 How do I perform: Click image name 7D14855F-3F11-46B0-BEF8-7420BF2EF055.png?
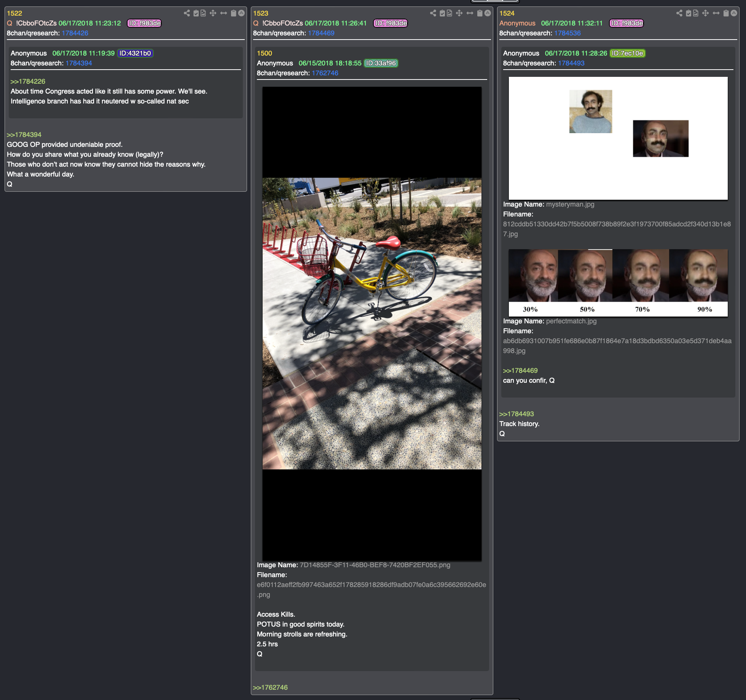(x=375, y=565)
